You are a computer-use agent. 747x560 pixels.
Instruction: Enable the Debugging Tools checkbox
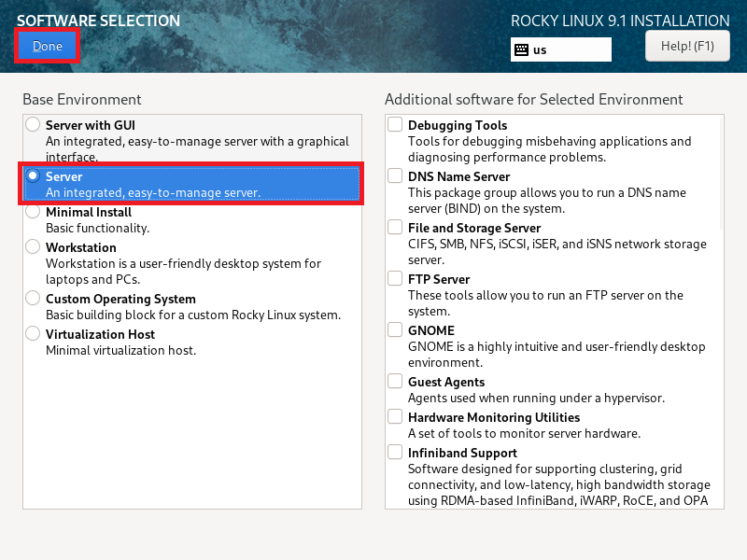pyautogui.click(x=395, y=124)
